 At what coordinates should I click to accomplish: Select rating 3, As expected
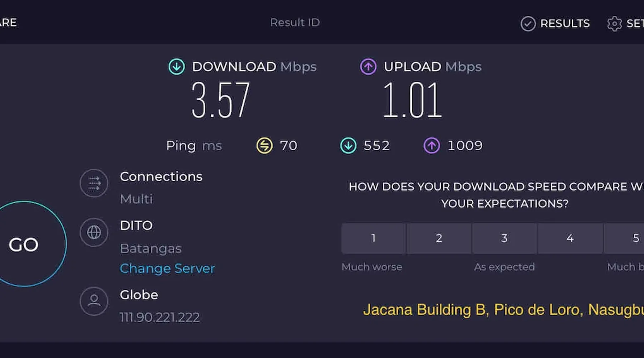point(504,238)
